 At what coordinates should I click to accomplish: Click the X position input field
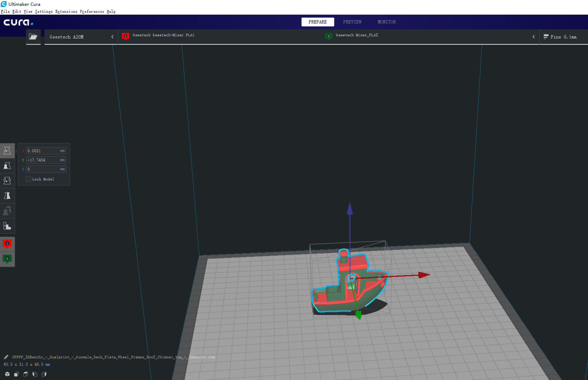pyautogui.click(x=46, y=151)
